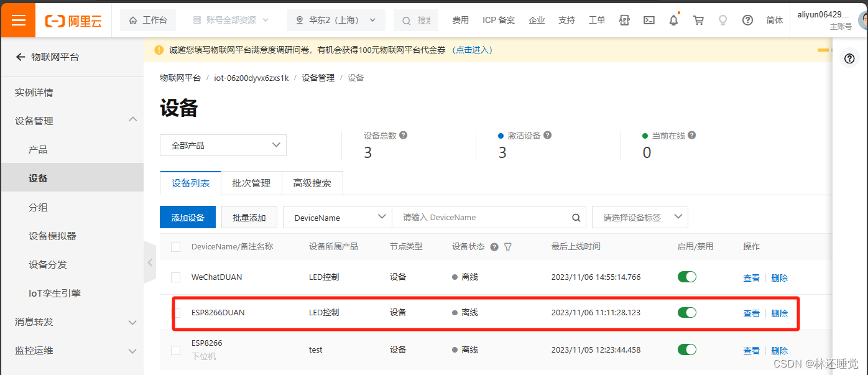
Task: Click the iot-06z00dyvx6zxs1k breadcrumb
Action: (251, 78)
